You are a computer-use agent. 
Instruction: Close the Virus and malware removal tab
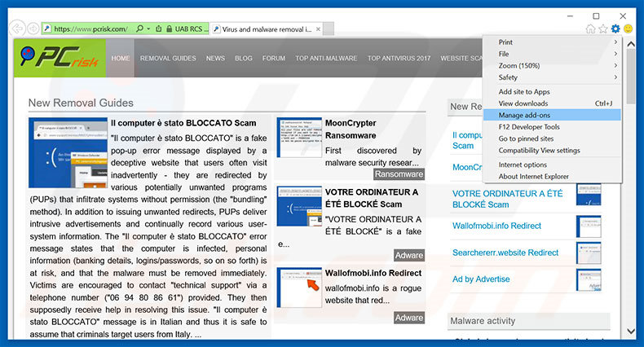coord(318,29)
